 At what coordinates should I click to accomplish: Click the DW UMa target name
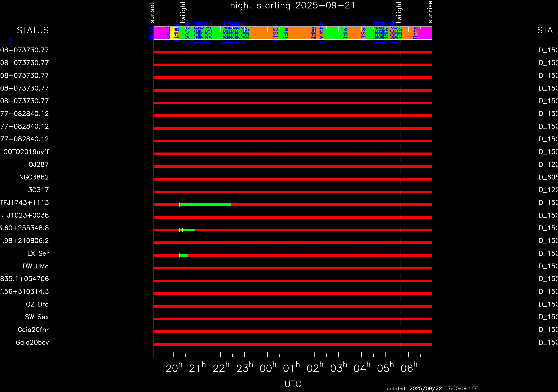click(36, 266)
